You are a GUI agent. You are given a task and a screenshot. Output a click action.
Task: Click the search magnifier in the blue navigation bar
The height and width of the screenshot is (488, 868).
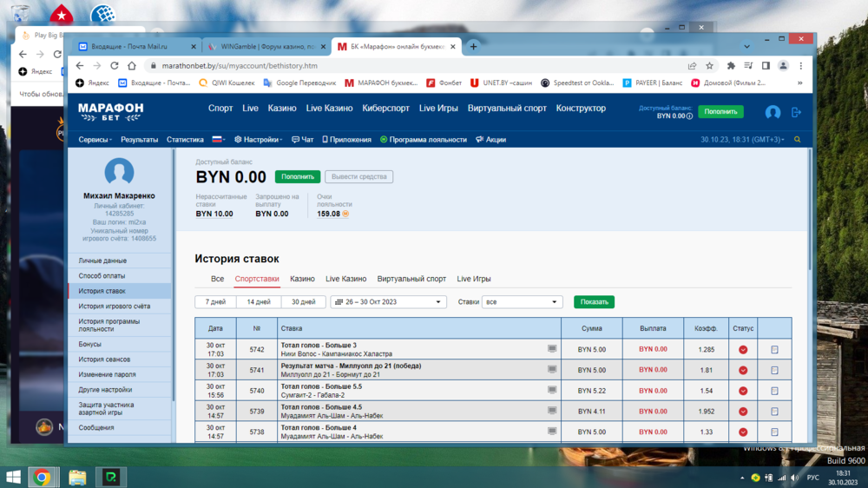tap(798, 140)
